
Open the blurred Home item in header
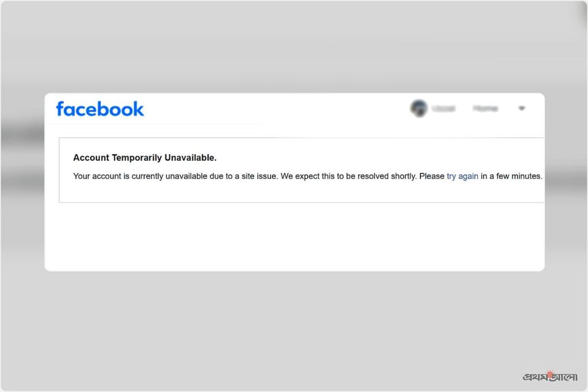pyautogui.click(x=485, y=108)
